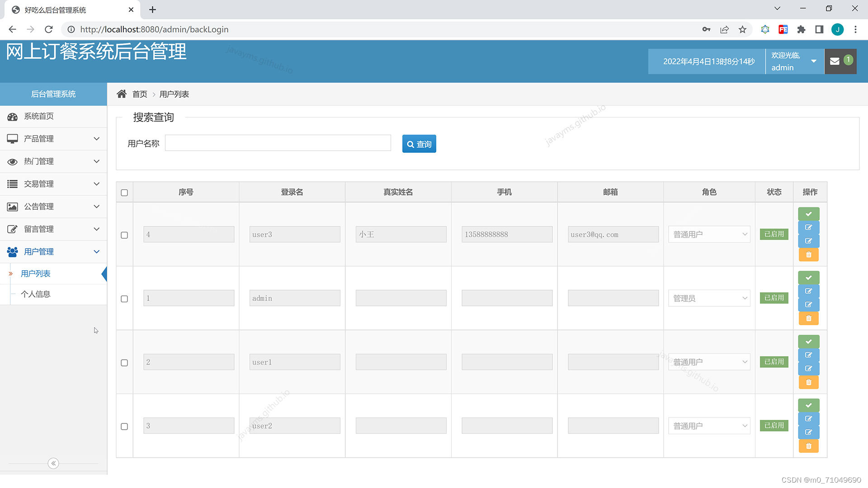Click the first blue edit icon in user1 row
The width and height of the screenshot is (868, 488).
pos(808,355)
